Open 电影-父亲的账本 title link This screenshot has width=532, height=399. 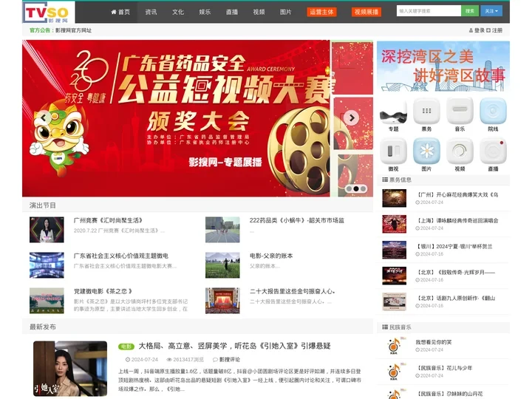pyautogui.click(x=271, y=256)
